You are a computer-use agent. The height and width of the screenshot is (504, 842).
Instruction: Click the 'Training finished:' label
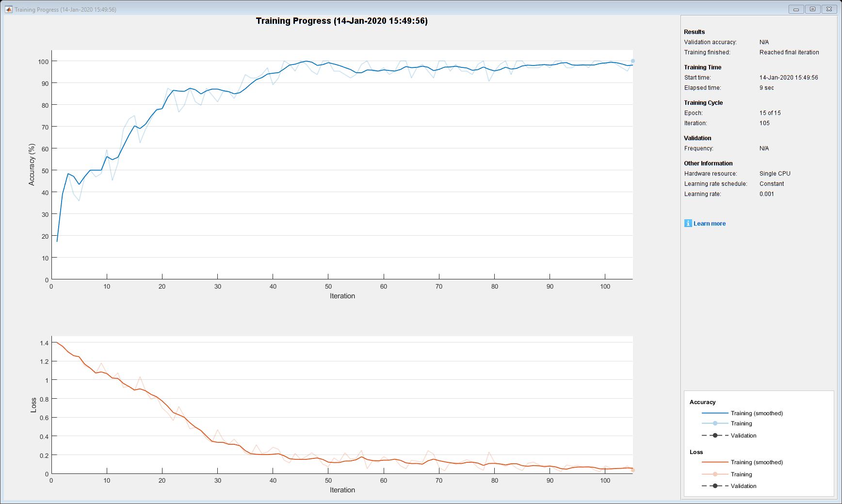pos(707,52)
